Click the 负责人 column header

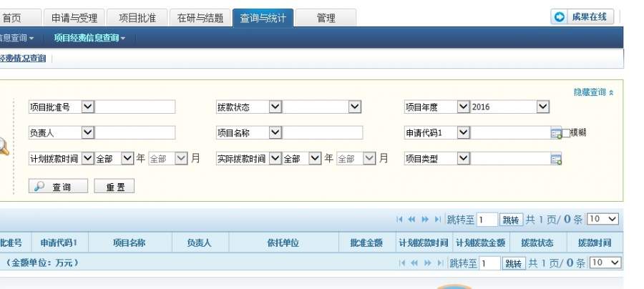[199, 243]
